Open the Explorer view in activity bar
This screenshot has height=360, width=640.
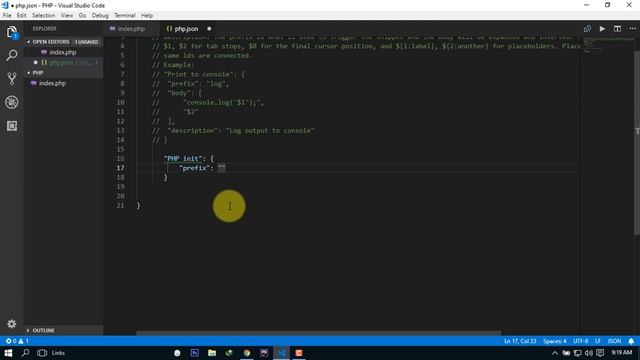(12, 32)
